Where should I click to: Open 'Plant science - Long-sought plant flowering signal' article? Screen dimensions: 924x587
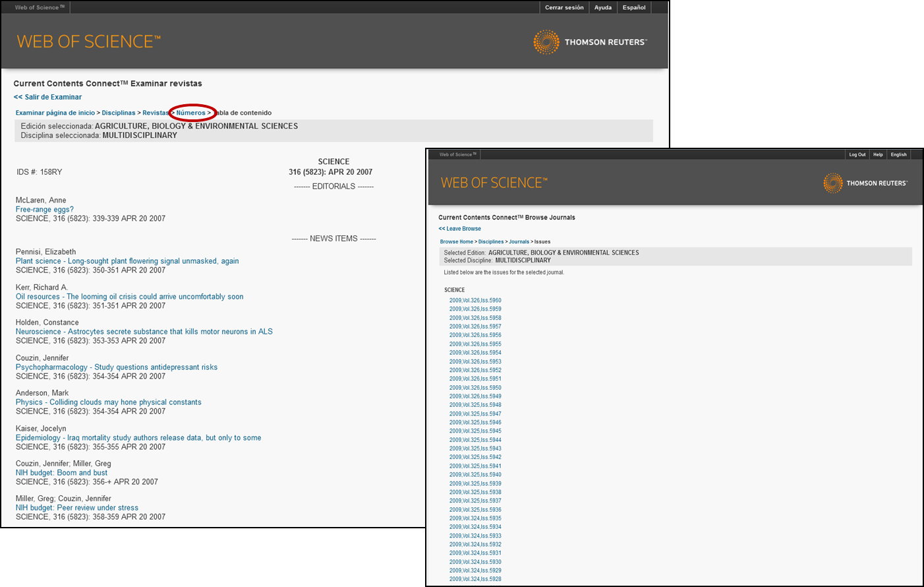[x=127, y=261]
